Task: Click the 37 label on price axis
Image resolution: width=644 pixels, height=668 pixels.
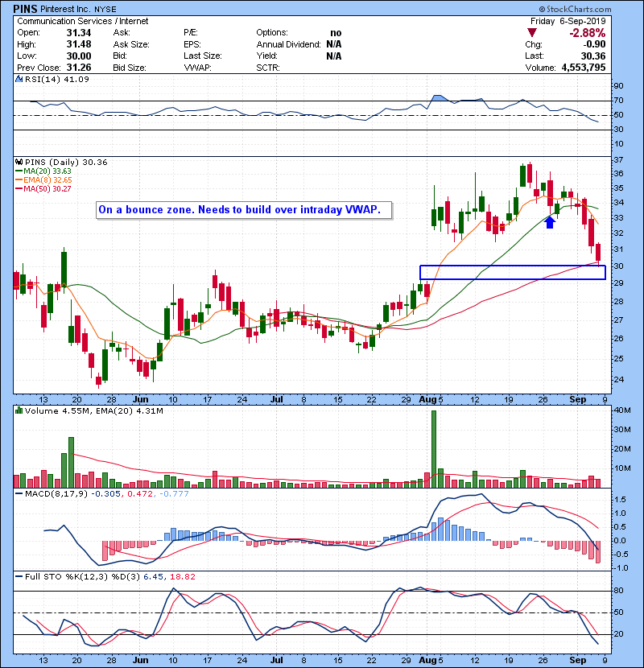Action: pyautogui.click(x=618, y=160)
